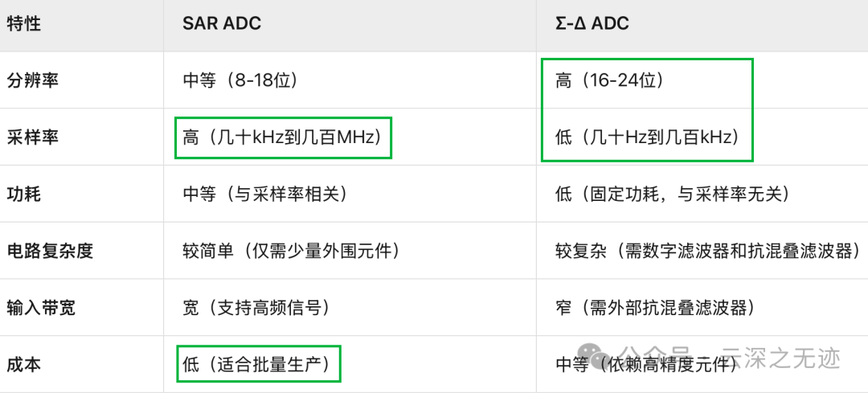Click the highlighted 低（适合批量生产）cell
This screenshot has width=868, height=393.
tap(259, 363)
